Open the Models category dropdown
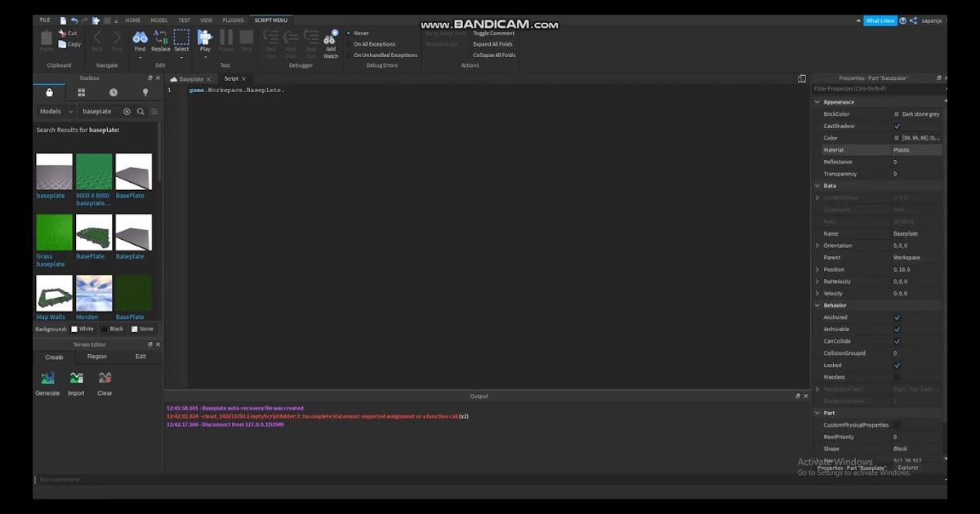 pos(56,111)
